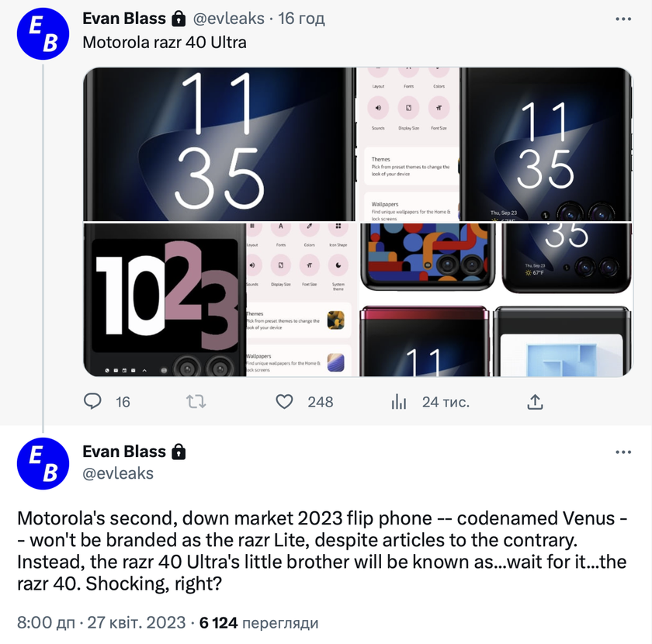
Task: Click the reply icon under first tweet
Action: point(93,401)
